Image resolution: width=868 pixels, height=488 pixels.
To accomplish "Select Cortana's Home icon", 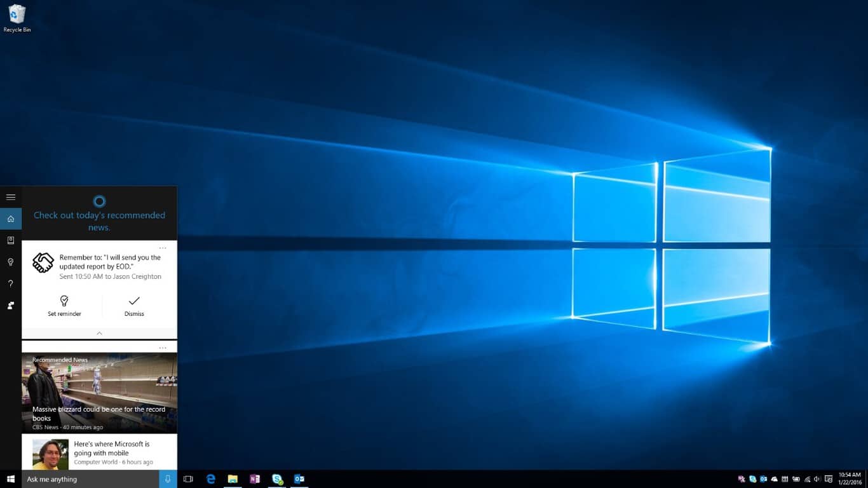I will (x=10, y=219).
